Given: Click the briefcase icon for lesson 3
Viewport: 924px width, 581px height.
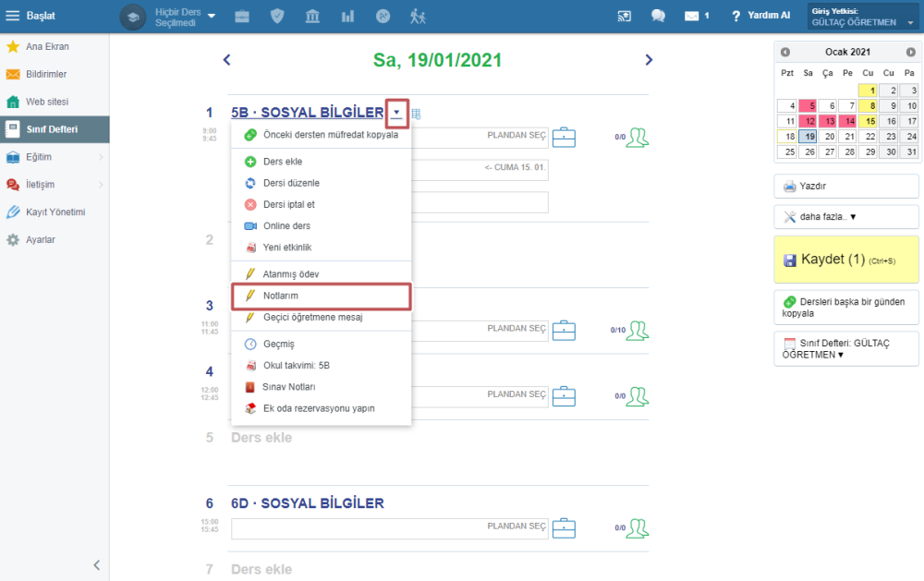Looking at the screenshot, I should (x=564, y=331).
